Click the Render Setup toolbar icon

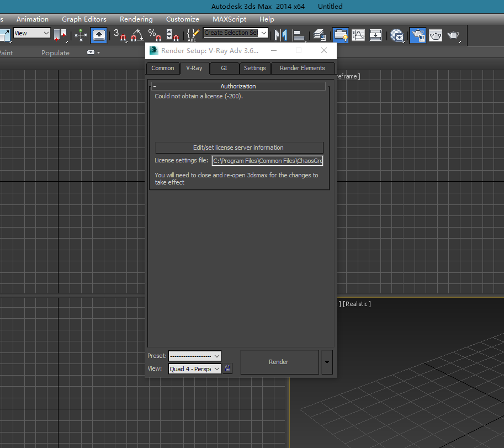418,35
